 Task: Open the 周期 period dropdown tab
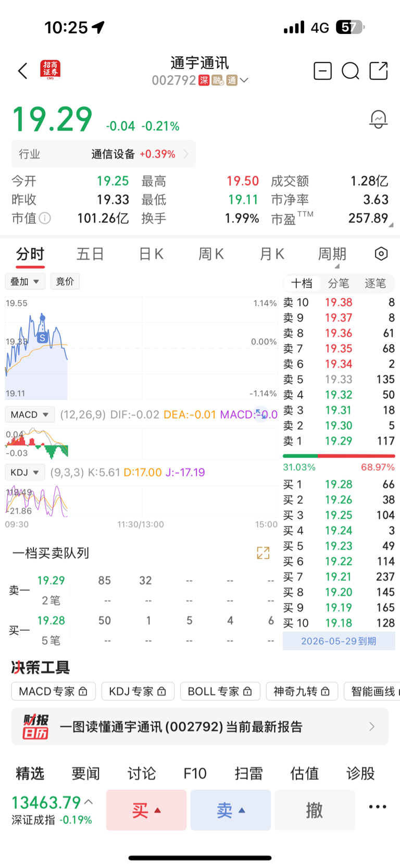(x=332, y=255)
